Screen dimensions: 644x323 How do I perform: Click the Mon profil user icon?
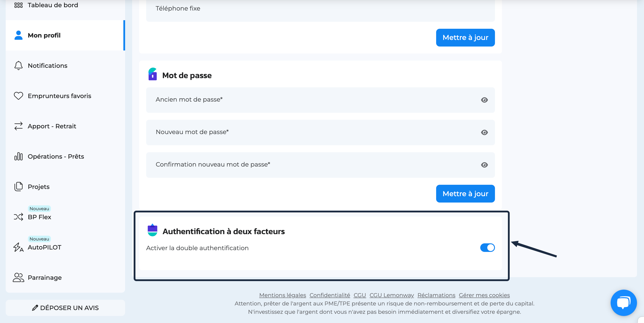point(18,35)
